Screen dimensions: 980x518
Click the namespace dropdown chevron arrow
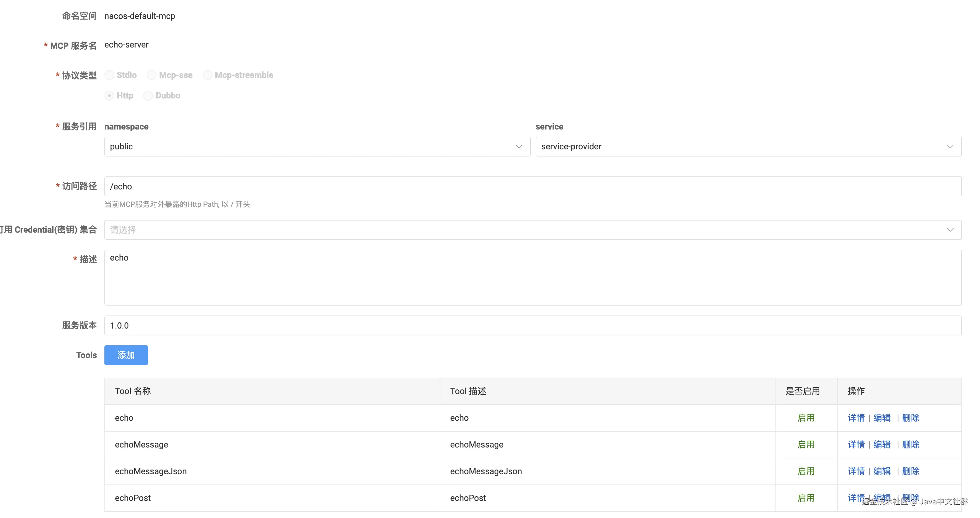pyautogui.click(x=519, y=146)
